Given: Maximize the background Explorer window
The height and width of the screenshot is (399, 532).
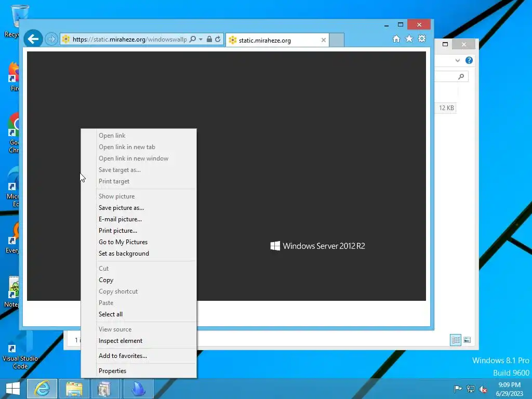Looking at the screenshot, I should tap(445, 44).
